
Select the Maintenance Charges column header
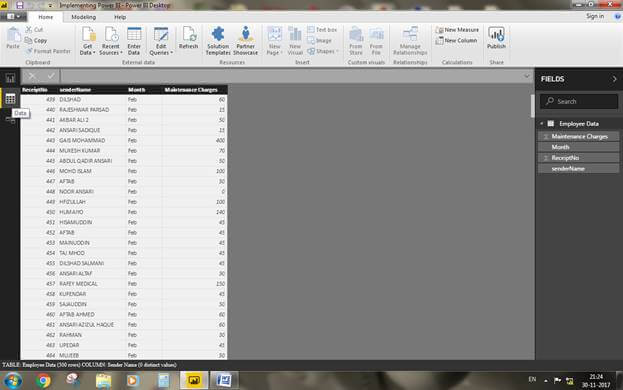click(x=195, y=90)
